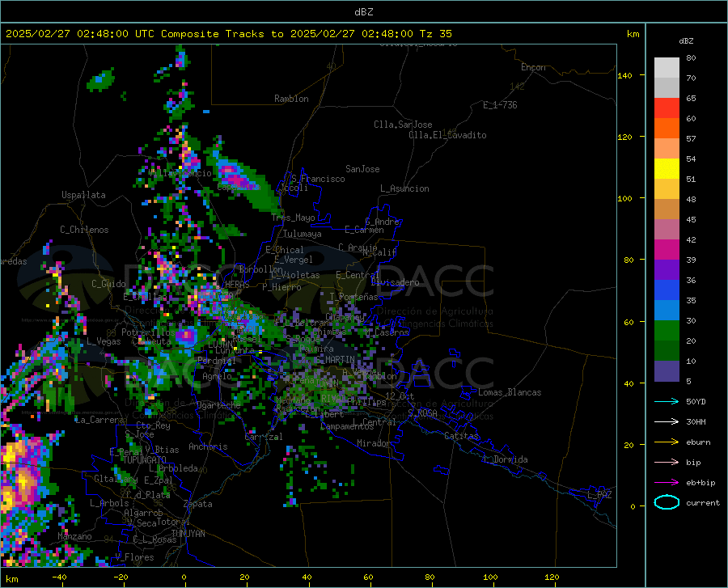Image resolution: width=728 pixels, height=588 pixels.
Task: Click the 'Tz 35' value in header
Action: 435,34
